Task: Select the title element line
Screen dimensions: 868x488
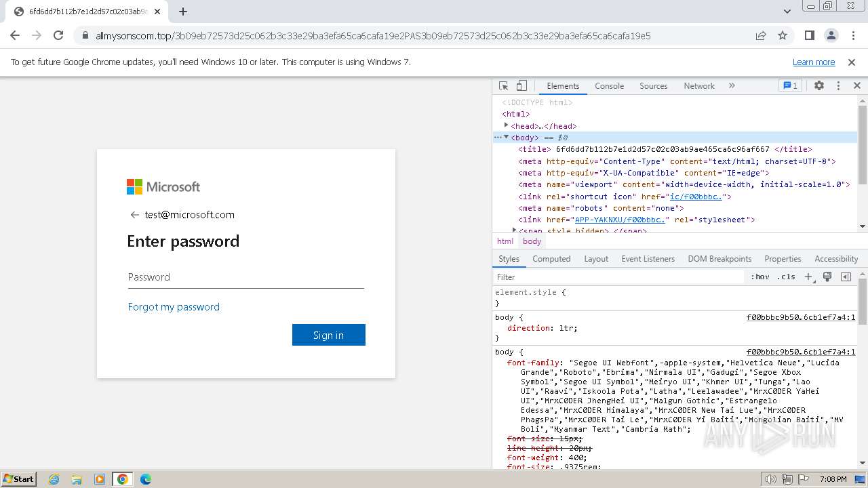Action: click(x=665, y=149)
